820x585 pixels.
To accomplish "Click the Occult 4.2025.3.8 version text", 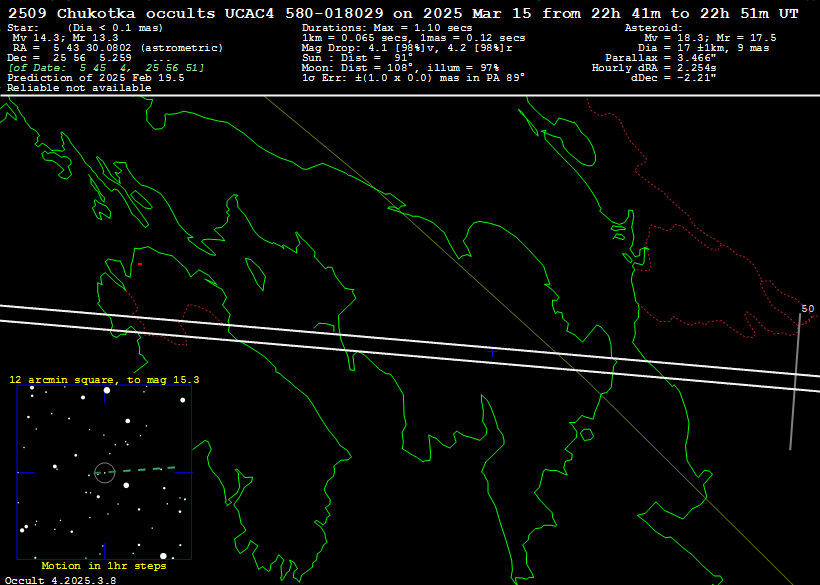I will click(x=60, y=579).
